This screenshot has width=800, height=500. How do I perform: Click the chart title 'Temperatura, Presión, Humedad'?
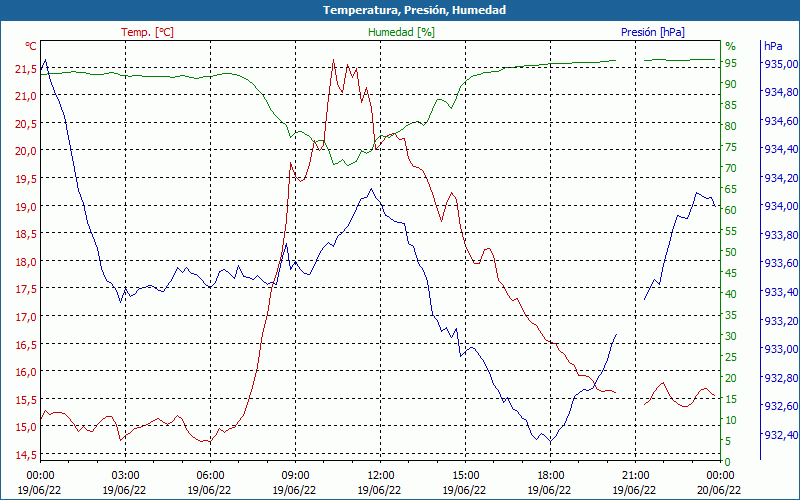point(414,10)
